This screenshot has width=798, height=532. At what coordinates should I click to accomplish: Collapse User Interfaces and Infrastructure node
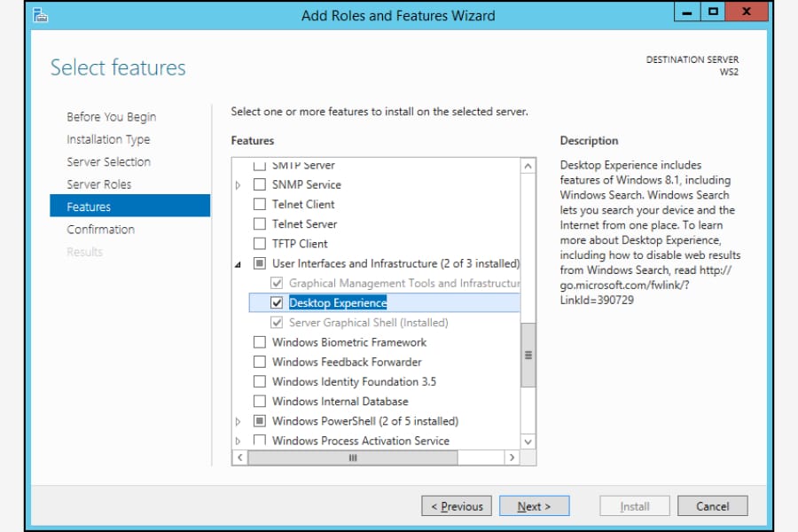pos(238,264)
